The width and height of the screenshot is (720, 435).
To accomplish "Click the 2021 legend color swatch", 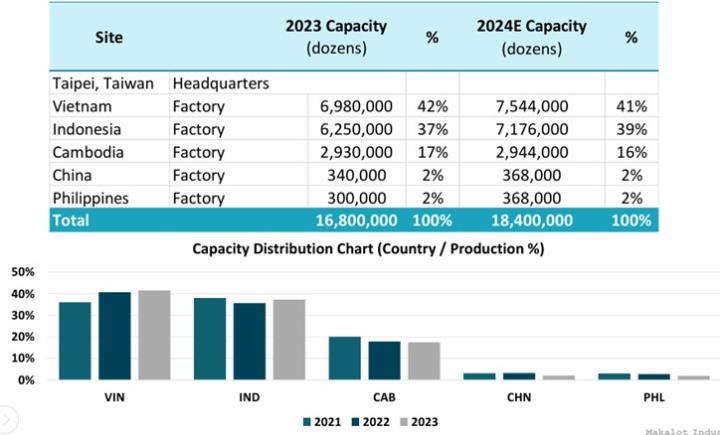I will [x=304, y=422].
